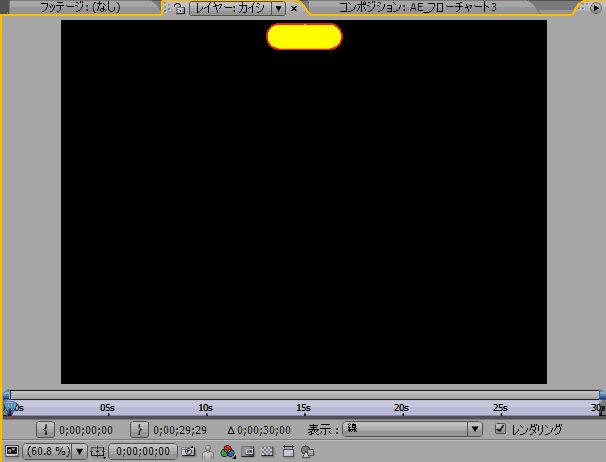606x462 pixels.
Task: Close the レイヤー: カイシ tab
Action: pyautogui.click(x=294, y=8)
